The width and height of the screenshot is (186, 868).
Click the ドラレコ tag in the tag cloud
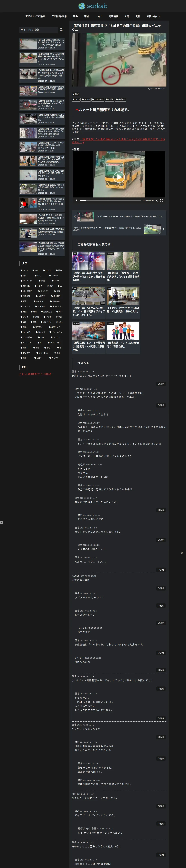[55, 337]
